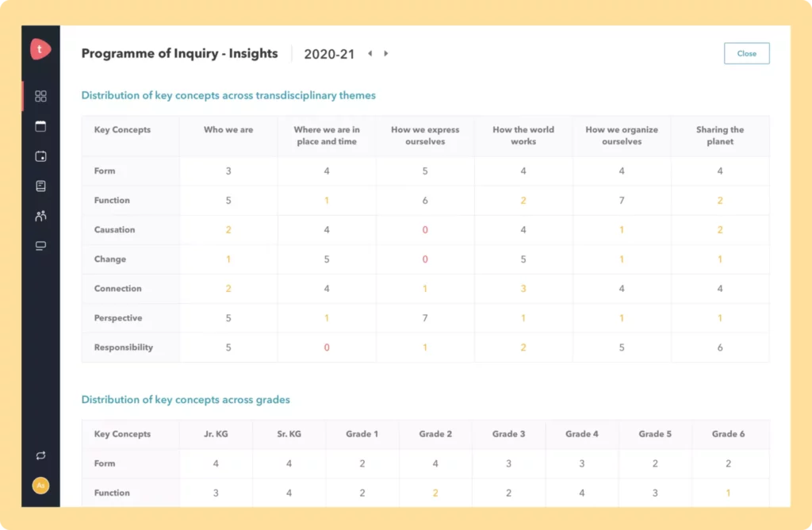Click the orange 3 for Connection under How the world works
This screenshot has width=812, height=530.
pyautogui.click(x=523, y=289)
